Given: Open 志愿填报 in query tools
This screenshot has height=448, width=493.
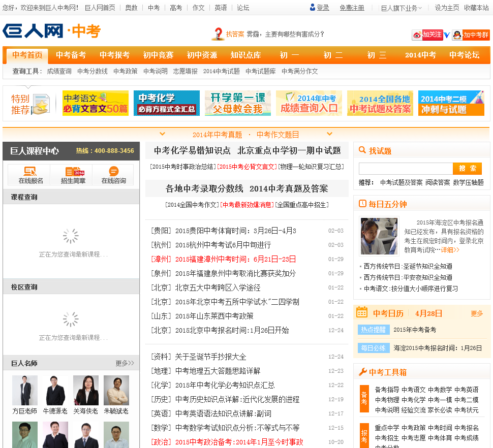Looking at the screenshot, I should click(185, 71).
